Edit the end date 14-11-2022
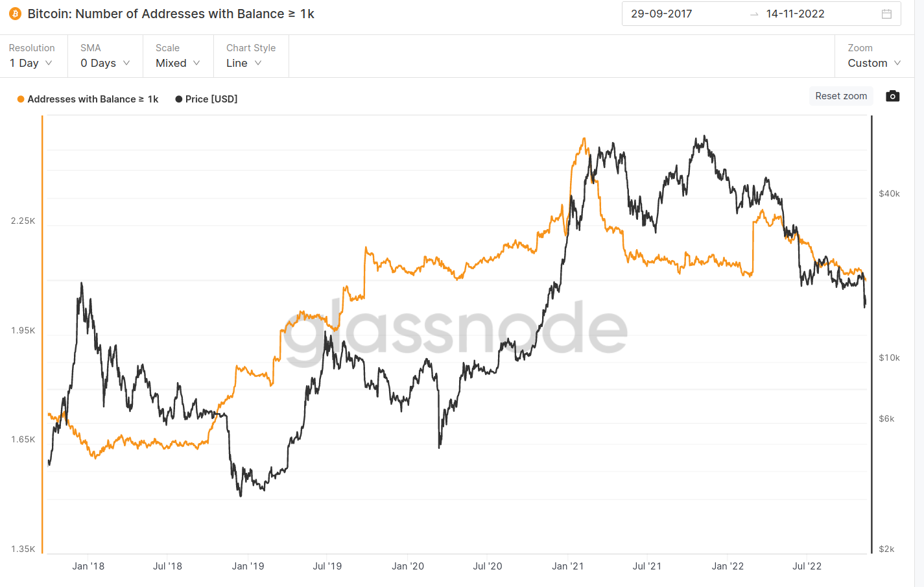This screenshot has height=587, width=924. point(795,14)
